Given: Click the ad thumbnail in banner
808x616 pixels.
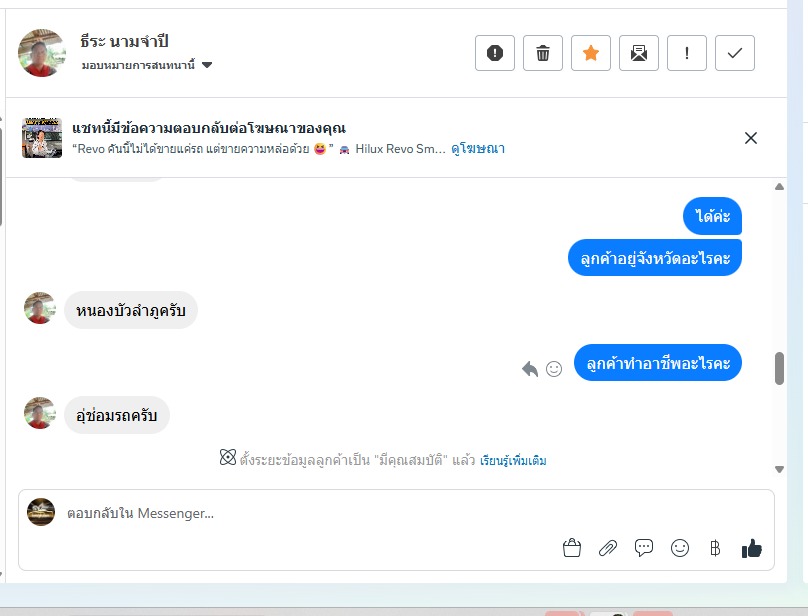Looking at the screenshot, I should pyautogui.click(x=42, y=138).
